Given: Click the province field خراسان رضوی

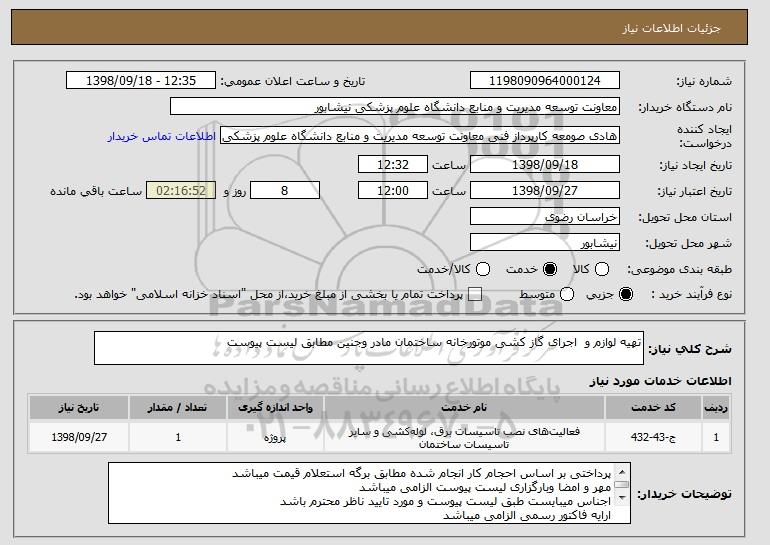Looking at the screenshot, I should [545, 217].
